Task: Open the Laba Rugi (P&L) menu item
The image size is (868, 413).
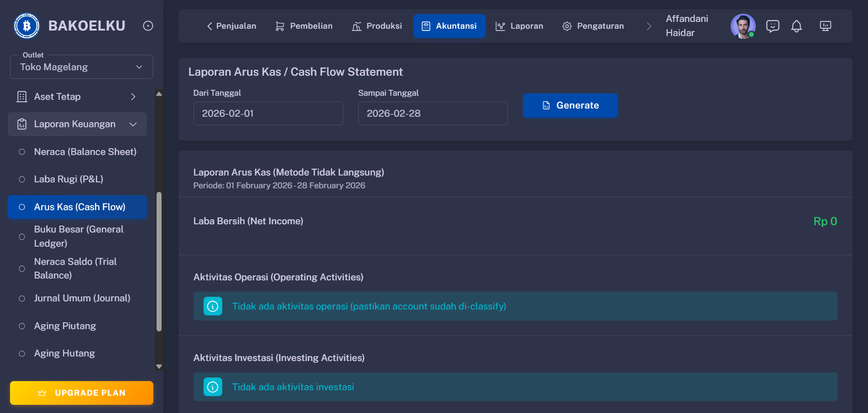Action: coord(69,179)
